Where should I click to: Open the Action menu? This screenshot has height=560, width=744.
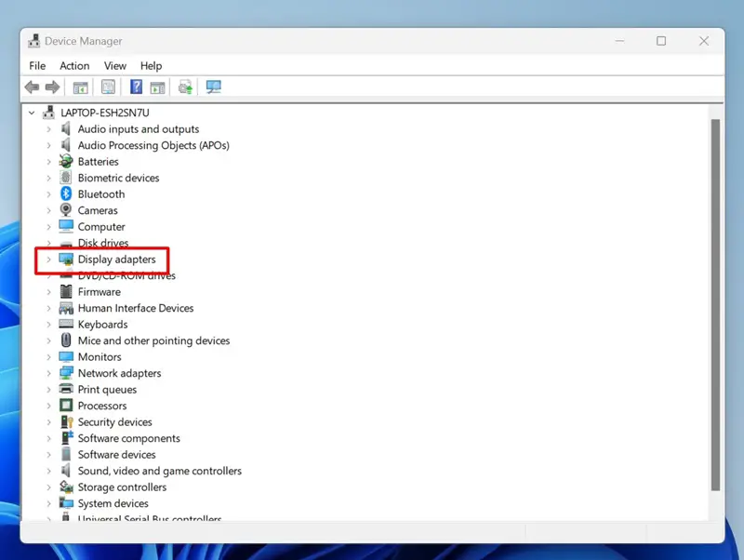click(x=74, y=65)
